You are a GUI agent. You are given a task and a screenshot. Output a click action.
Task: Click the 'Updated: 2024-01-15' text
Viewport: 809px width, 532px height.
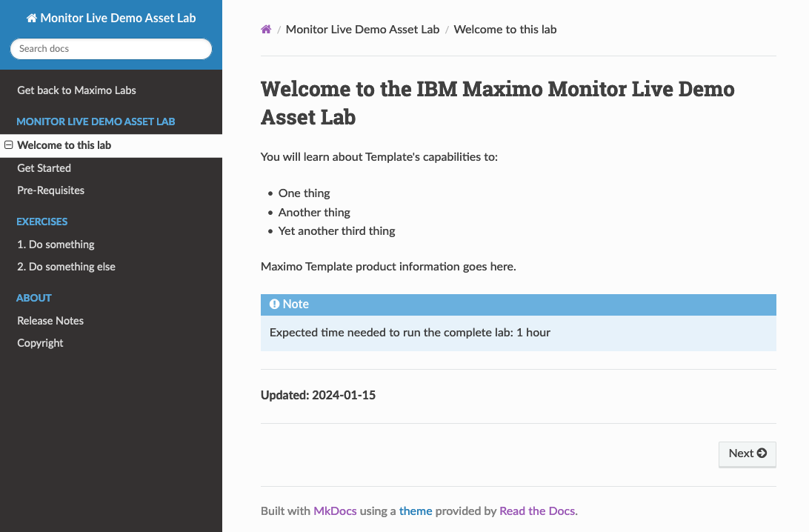point(318,395)
